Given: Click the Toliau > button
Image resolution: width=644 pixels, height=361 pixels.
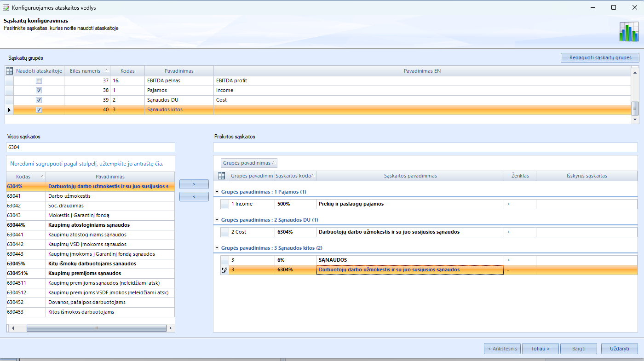Looking at the screenshot, I should [540, 349].
